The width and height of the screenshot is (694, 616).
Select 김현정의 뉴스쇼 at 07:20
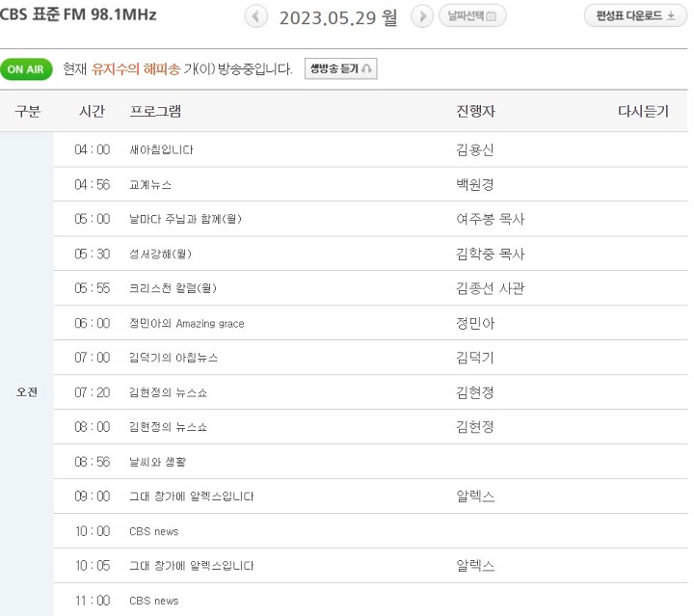pos(168,392)
